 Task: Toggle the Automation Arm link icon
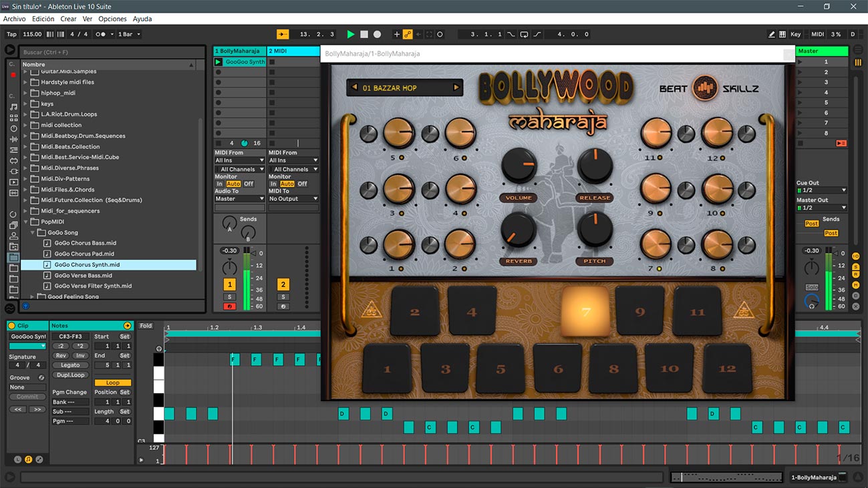click(408, 34)
